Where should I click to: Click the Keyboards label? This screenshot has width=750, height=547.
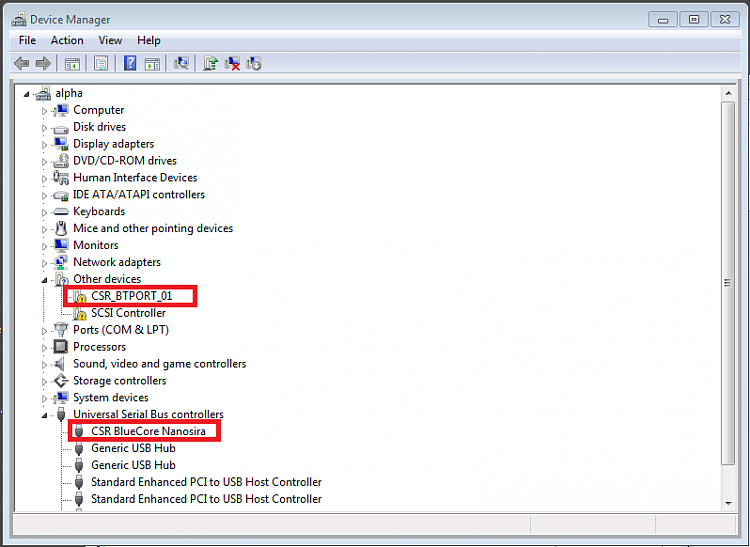99,211
